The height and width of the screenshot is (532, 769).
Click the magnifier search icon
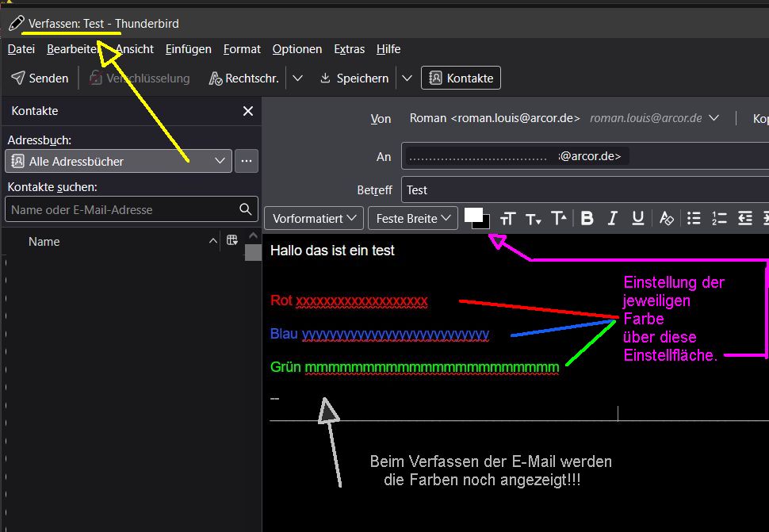pyautogui.click(x=246, y=209)
